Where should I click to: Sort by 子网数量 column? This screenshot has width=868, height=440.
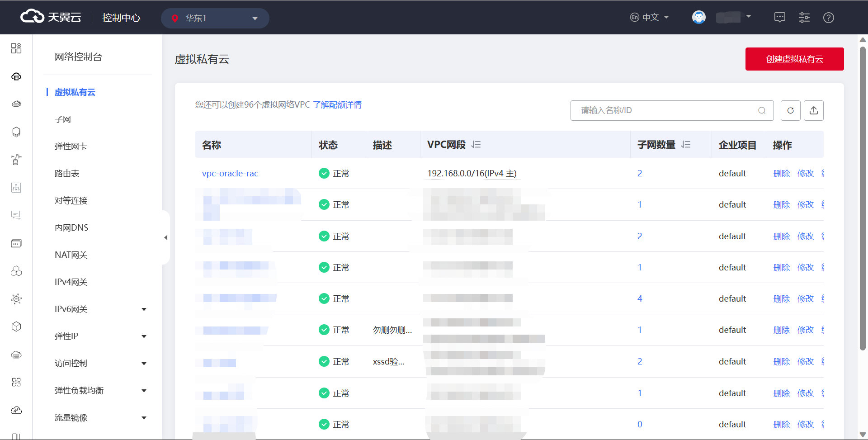(x=686, y=145)
